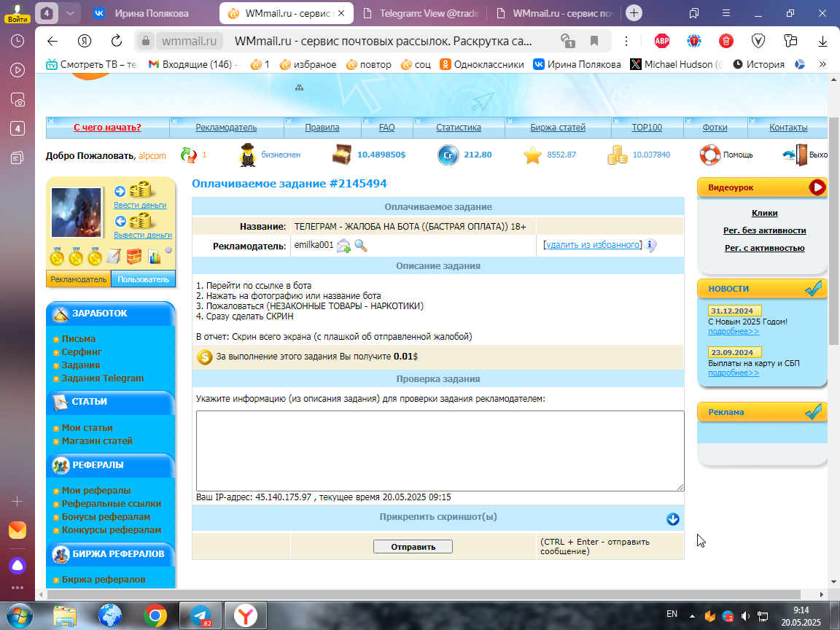Viewport: 840px width, 630px height.
Task: Open the Входящие (146) Gmail bookmark
Action: (x=191, y=64)
